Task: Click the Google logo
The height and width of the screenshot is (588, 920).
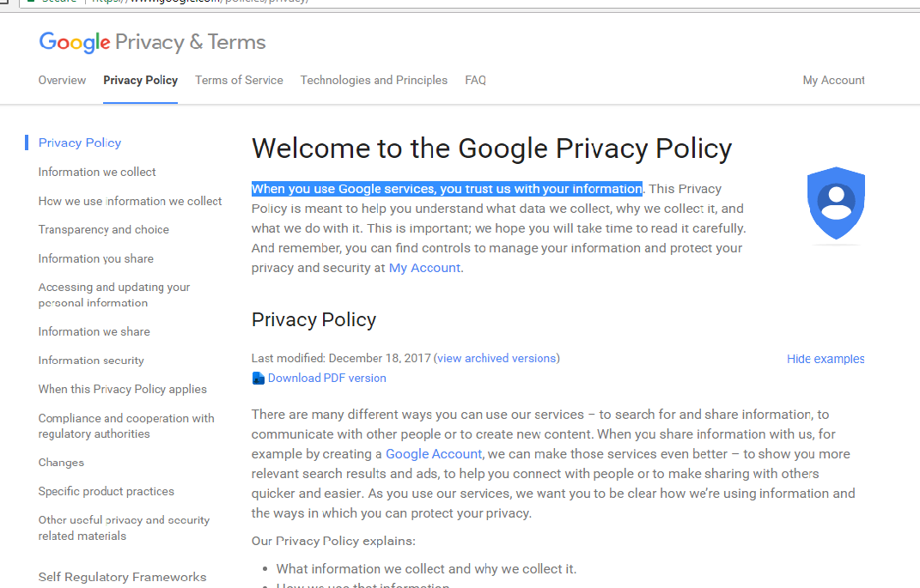Action: coord(75,42)
